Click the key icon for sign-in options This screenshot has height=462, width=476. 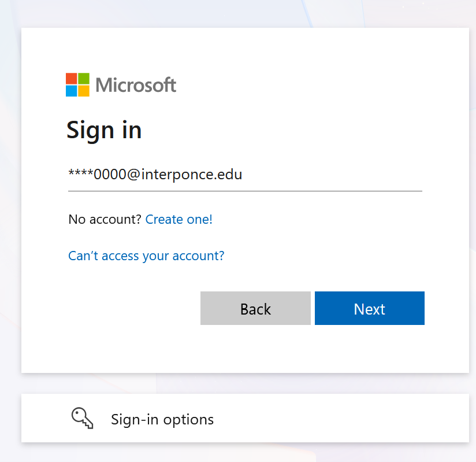[x=82, y=417]
